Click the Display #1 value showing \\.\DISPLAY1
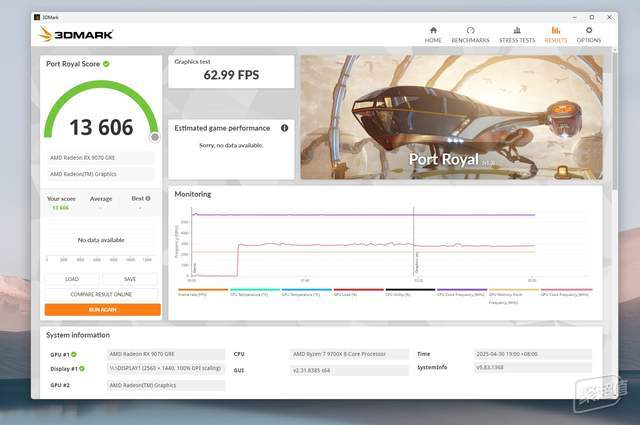Screen dimensions: 640x425 tap(166, 368)
